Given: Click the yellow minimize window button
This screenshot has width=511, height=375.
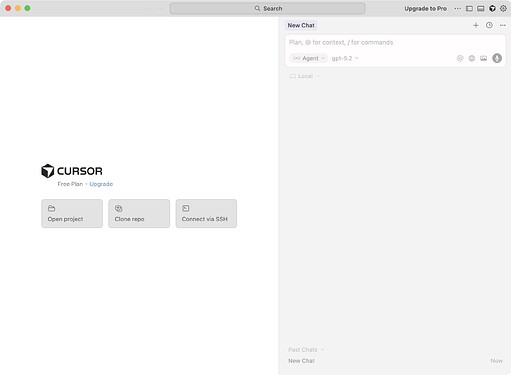Looking at the screenshot, I should (x=18, y=8).
